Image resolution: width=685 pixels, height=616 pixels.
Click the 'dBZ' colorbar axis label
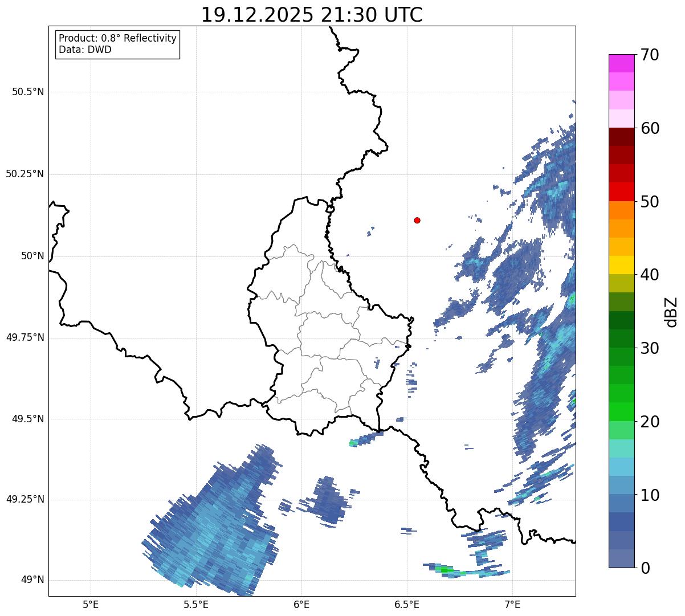(671, 312)
